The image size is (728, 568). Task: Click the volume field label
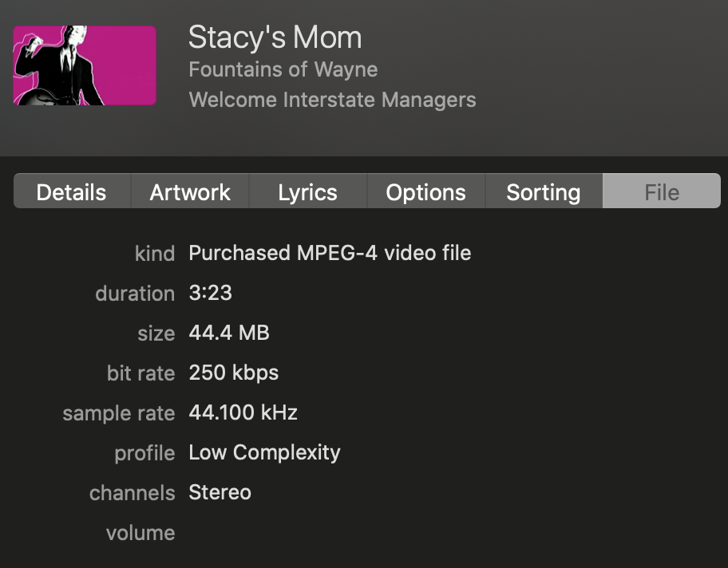140,533
